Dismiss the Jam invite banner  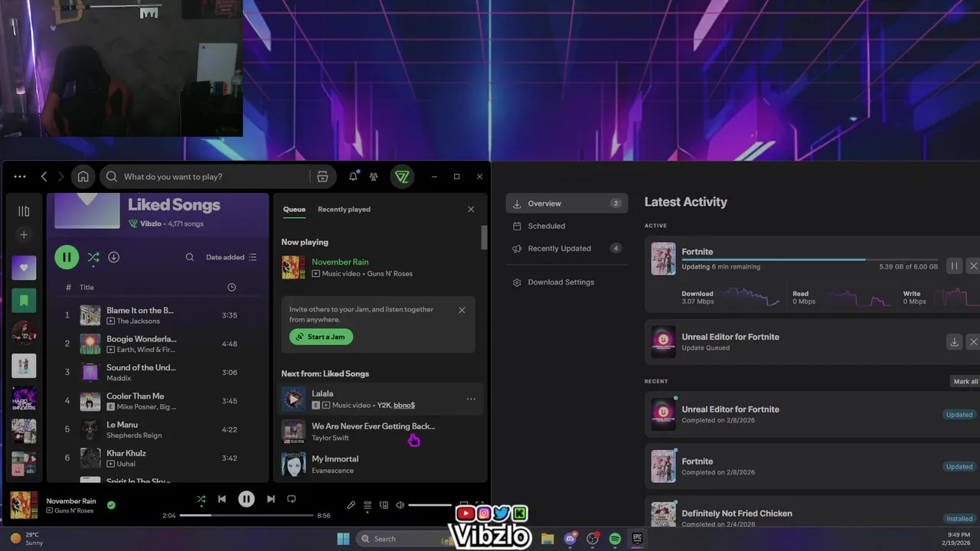462,310
